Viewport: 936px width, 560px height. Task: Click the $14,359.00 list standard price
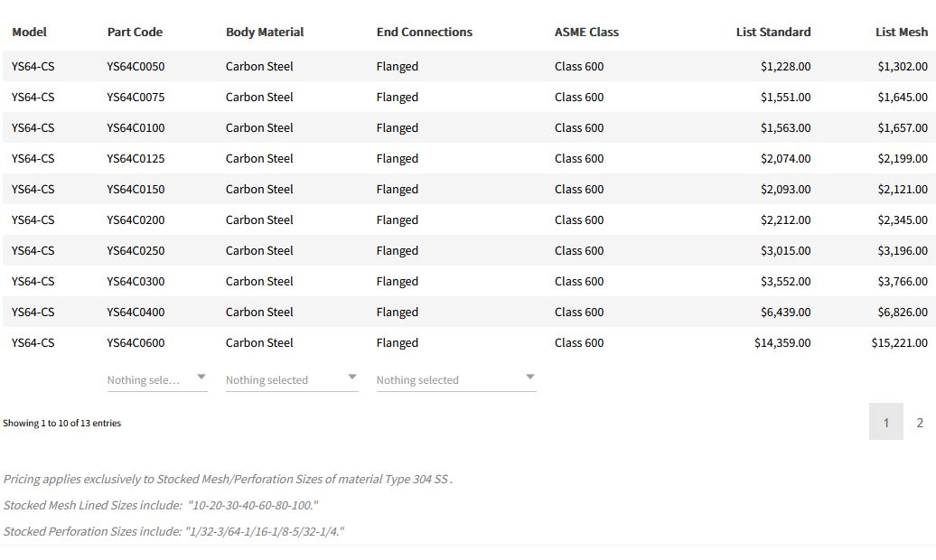[782, 342]
